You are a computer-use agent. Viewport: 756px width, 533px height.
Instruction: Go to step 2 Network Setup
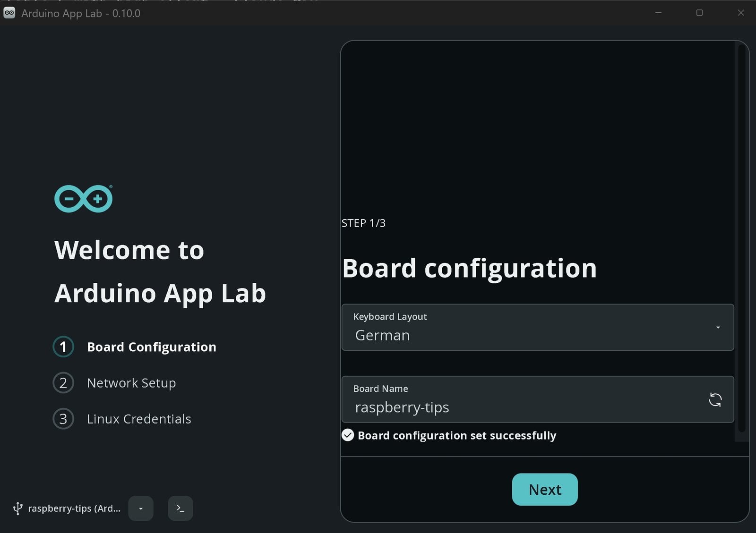pyautogui.click(x=114, y=383)
